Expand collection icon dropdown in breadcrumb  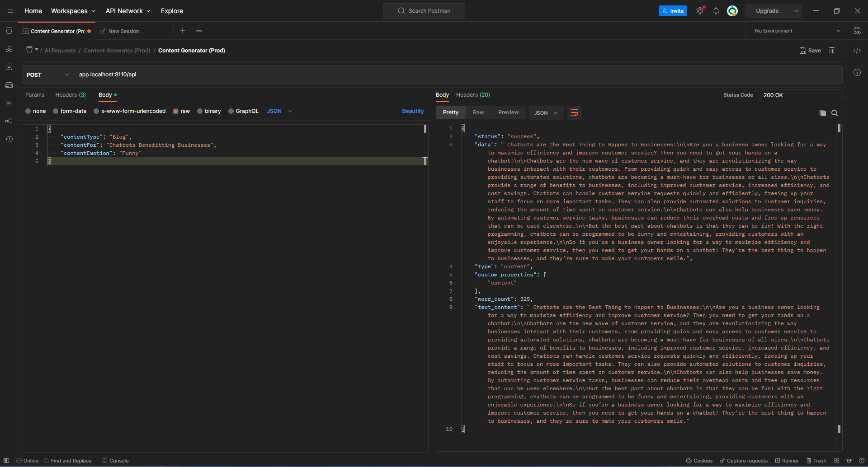(x=37, y=50)
